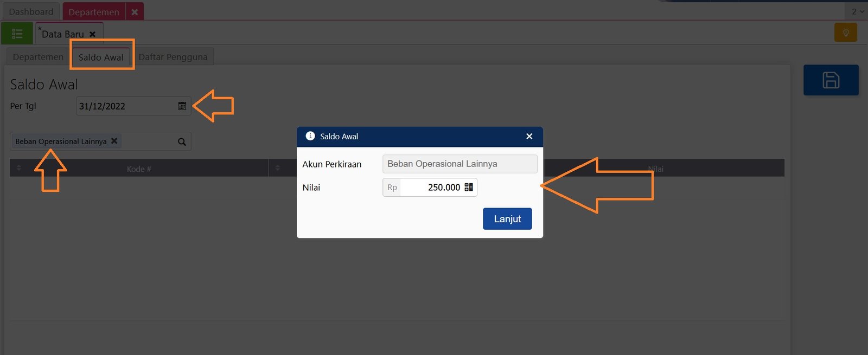The image size is (868, 355).
Task: Open the Daftar Pengguna tab
Action: pyautogui.click(x=173, y=57)
